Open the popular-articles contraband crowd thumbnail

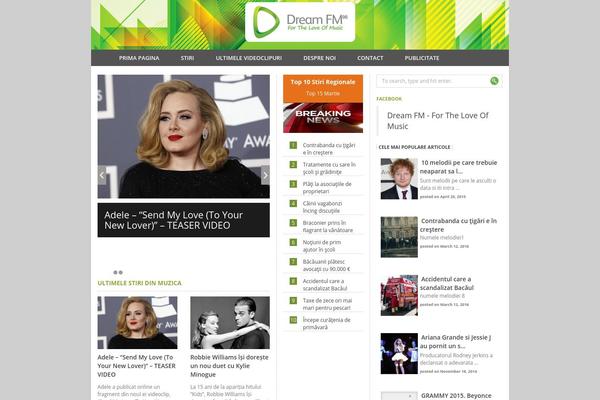(399, 237)
